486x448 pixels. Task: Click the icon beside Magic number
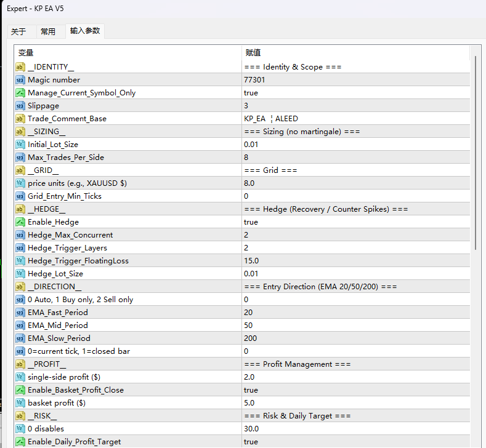coord(20,80)
